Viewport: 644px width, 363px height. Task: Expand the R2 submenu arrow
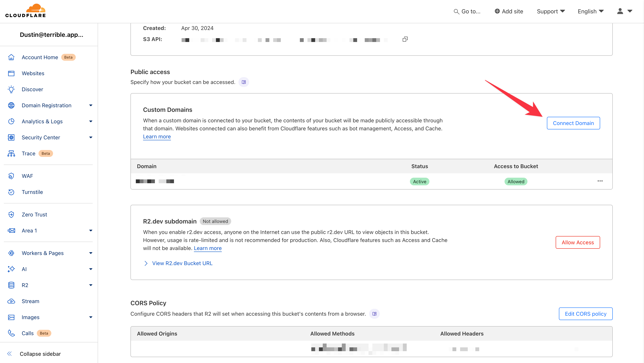(x=91, y=285)
